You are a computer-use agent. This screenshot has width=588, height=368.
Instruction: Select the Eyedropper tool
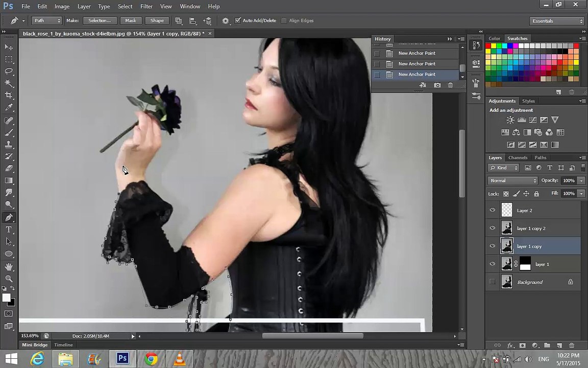point(9,107)
